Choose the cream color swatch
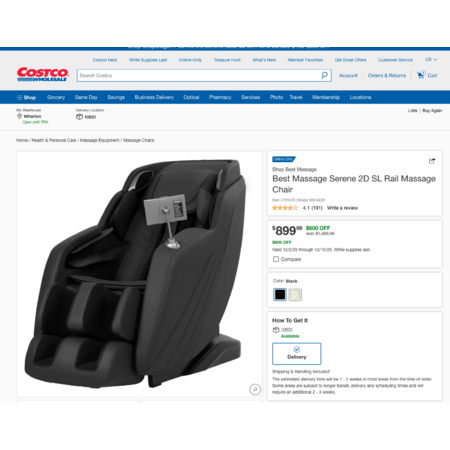The image size is (450, 450). tap(295, 295)
